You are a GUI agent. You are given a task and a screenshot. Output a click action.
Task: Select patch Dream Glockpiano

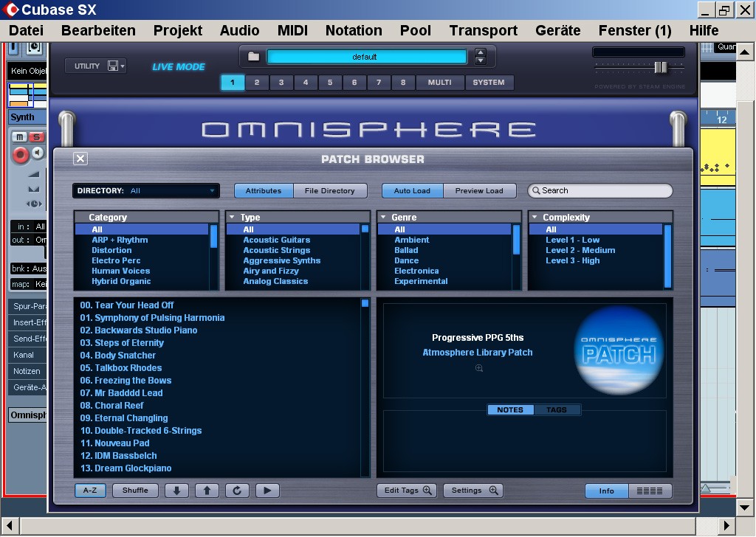point(126,468)
